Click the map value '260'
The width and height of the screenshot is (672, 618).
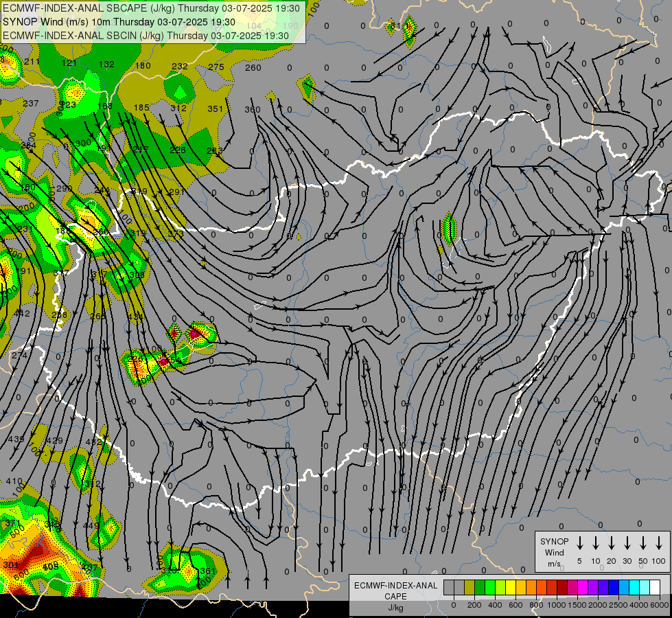click(x=253, y=67)
